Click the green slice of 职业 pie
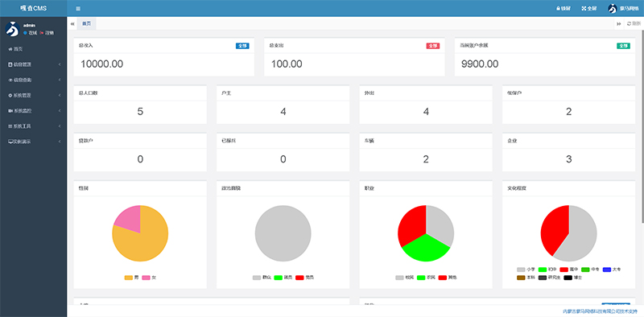This screenshot has width=644, height=317. click(426, 249)
